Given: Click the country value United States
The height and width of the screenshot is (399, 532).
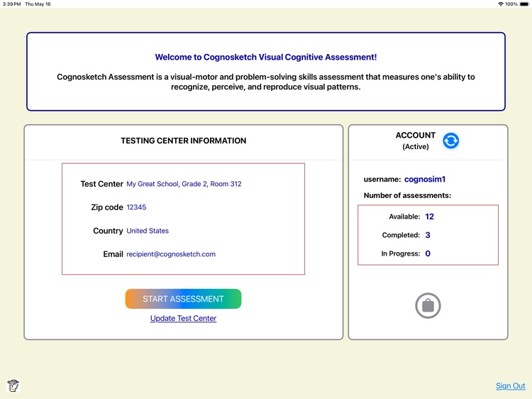Looking at the screenshot, I should (x=148, y=231).
